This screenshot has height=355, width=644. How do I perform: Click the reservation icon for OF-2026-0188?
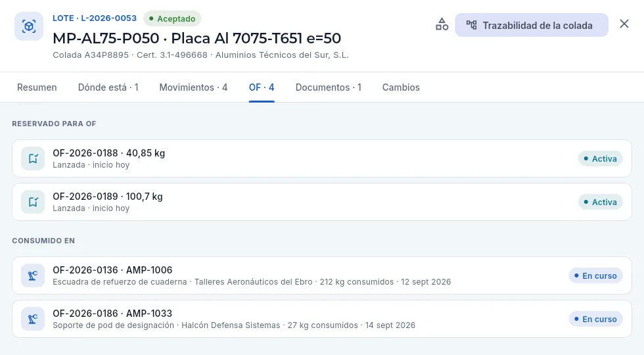[x=33, y=158]
